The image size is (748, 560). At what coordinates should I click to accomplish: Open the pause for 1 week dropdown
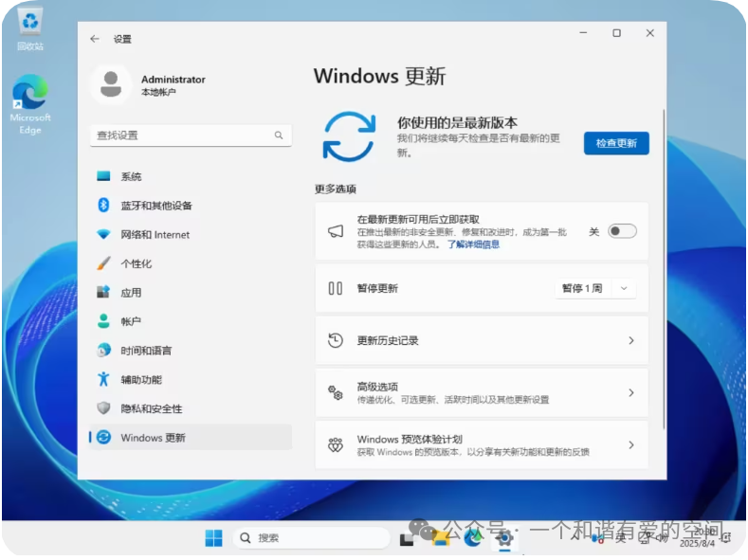[x=594, y=288]
